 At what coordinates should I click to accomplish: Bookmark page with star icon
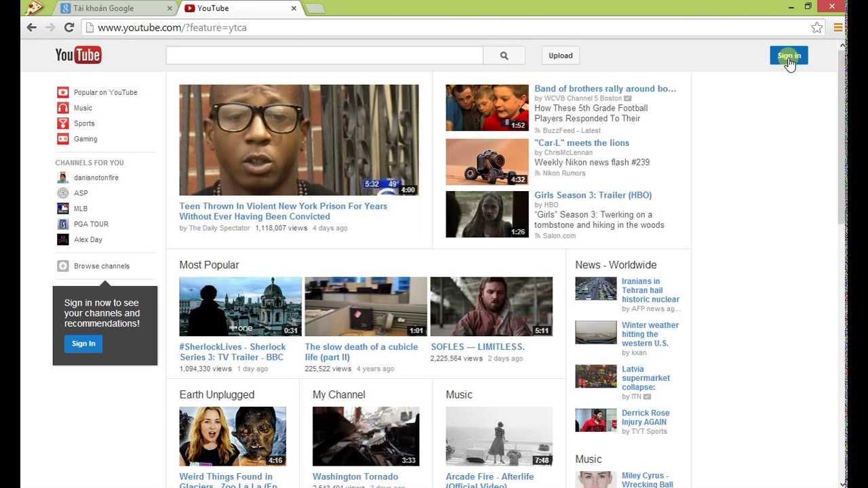coord(817,28)
